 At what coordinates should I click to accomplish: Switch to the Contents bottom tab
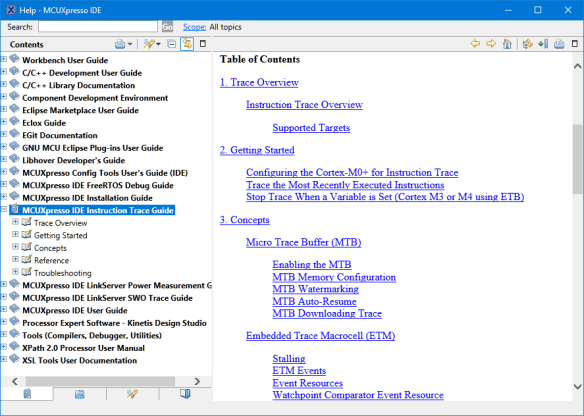[x=27, y=394]
